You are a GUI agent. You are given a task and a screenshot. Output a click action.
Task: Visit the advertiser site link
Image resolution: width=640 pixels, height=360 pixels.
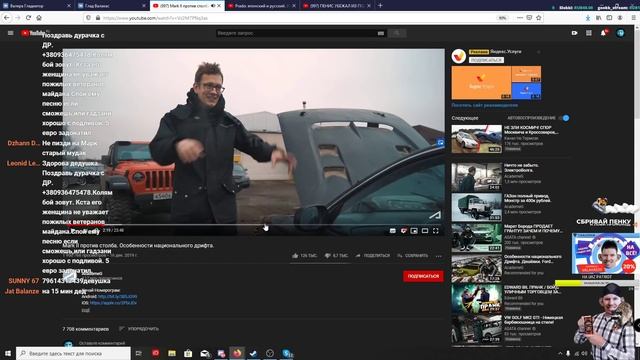pyautogui.click(x=484, y=105)
